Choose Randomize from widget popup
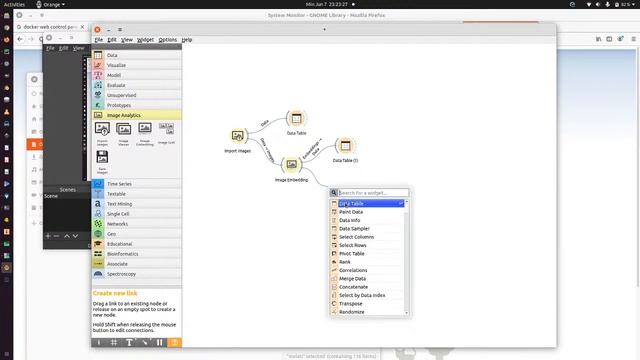The image size is (640, 360). [367, 312]
